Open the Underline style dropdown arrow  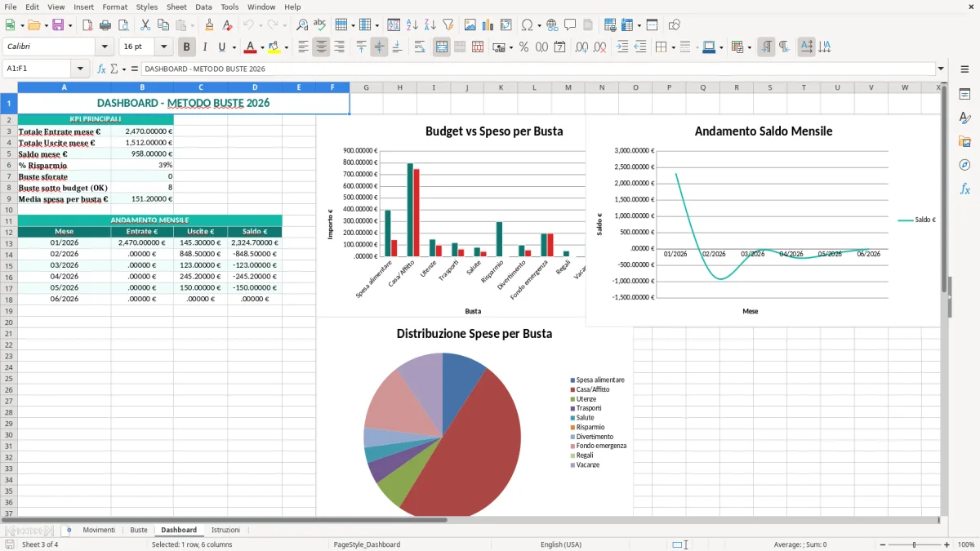[x=234, y=47]
